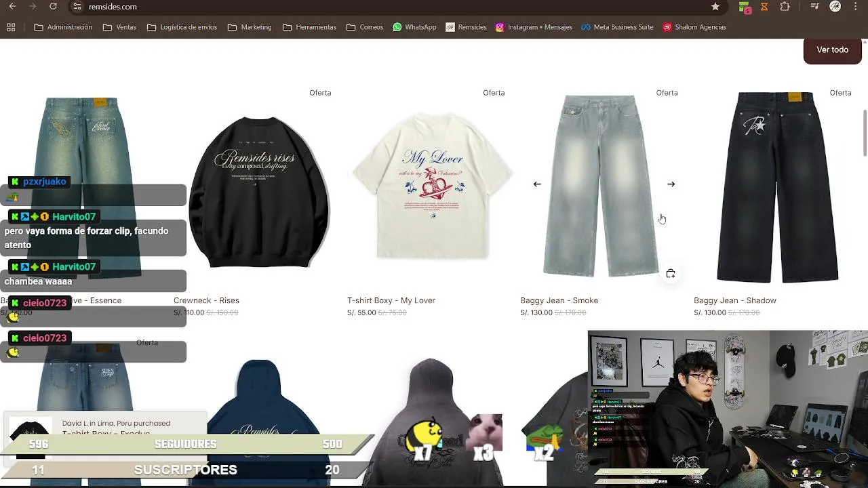View site information icon in address bar

(77, 7)
